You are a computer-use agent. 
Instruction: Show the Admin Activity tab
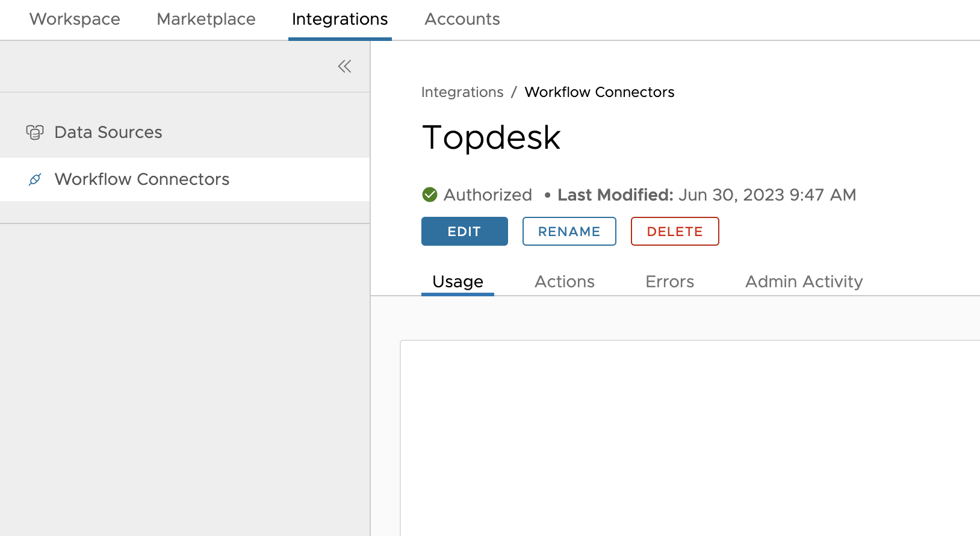pyautogui.click(x=804, y=282)
